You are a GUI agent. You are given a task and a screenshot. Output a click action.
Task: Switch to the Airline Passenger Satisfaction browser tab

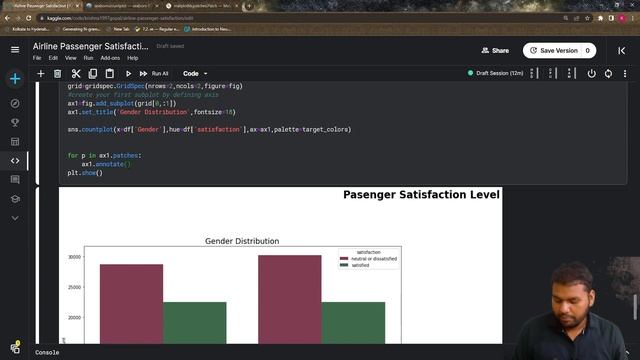coord(41,6)
